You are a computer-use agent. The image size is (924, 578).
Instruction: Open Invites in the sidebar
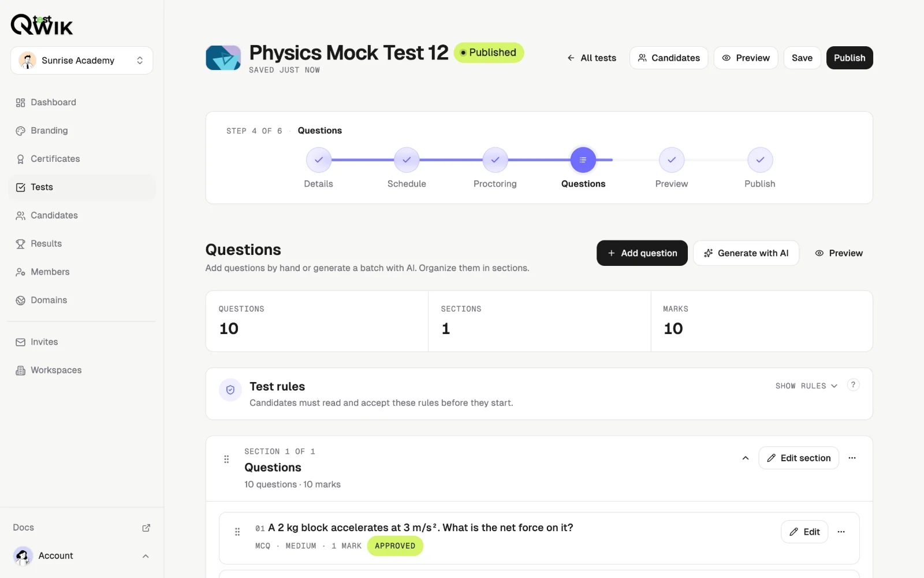[x=82, y=342]
